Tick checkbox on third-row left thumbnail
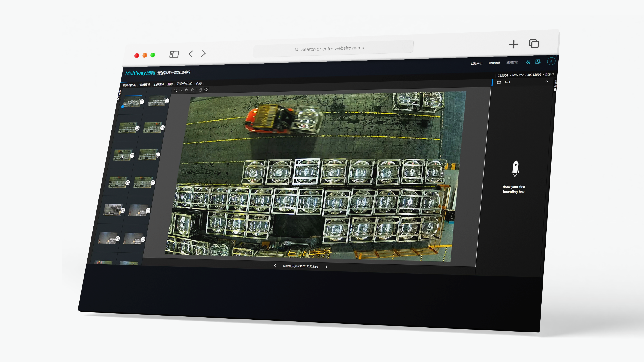This screenshot has width=644, height=362. (132, 156)
